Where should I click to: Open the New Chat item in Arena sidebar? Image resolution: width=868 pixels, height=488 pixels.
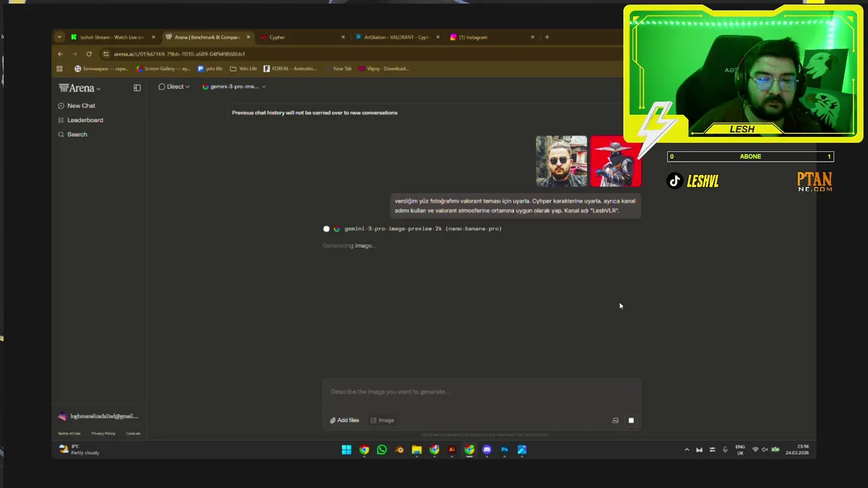(x=77, y=106)
